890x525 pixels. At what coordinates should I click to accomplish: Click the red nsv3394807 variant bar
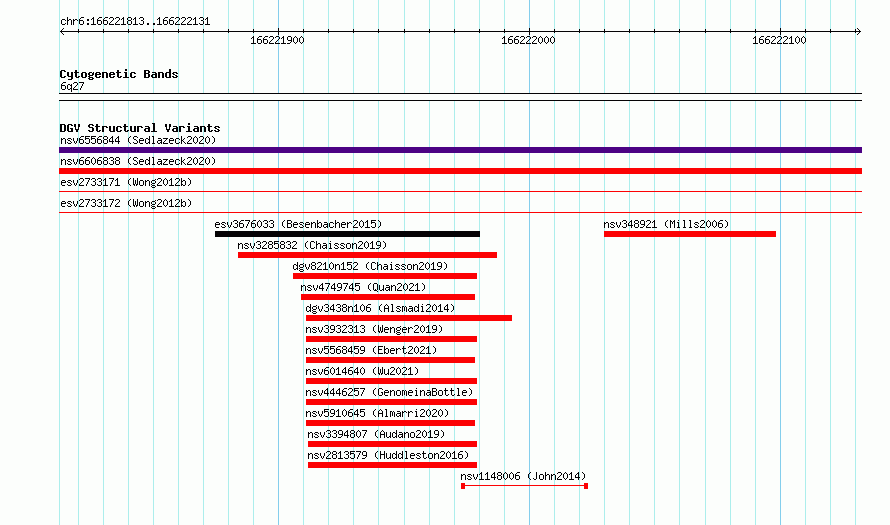point(393,444)
